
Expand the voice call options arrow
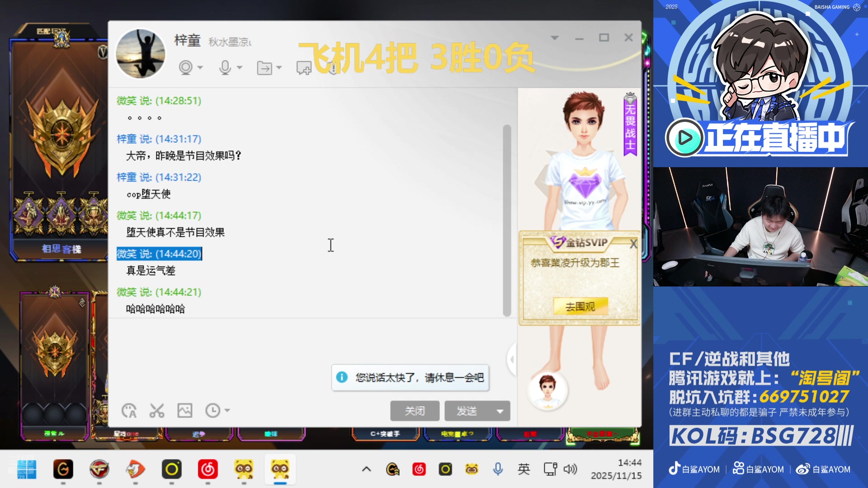tap(240, 68)
